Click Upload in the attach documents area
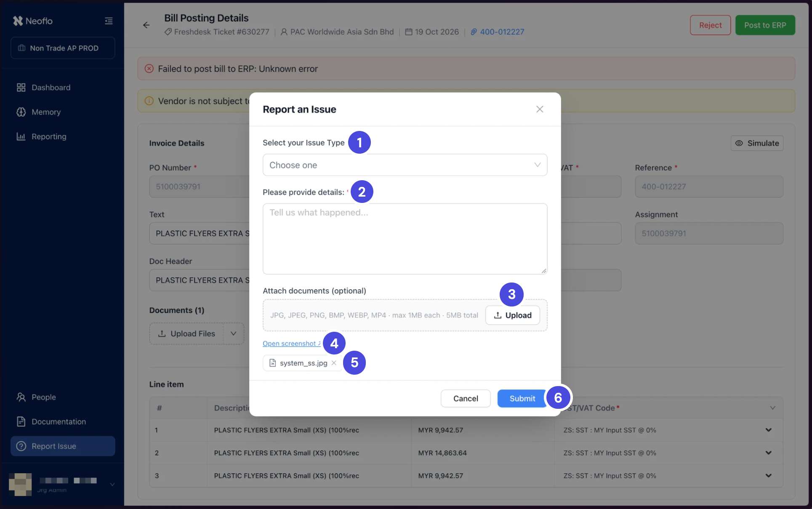Image resolution: width=812 pixels, height=509 pixels. coord(512,315)
